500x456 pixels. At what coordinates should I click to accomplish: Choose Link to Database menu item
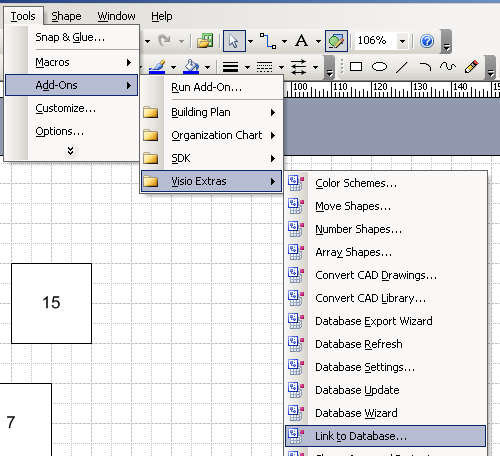pos(386,436)
